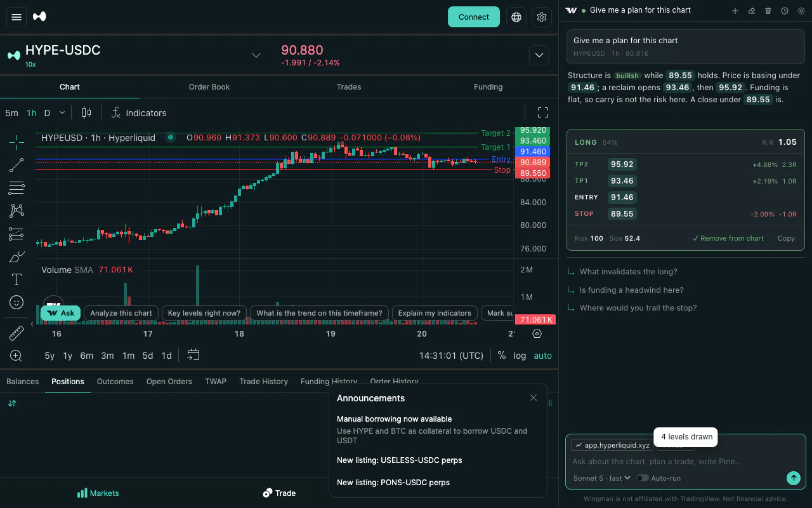The width and height of the screenshot is (812, 508).
Task: Ask 'What invalidates the long?'
Action: pos(628,272)
